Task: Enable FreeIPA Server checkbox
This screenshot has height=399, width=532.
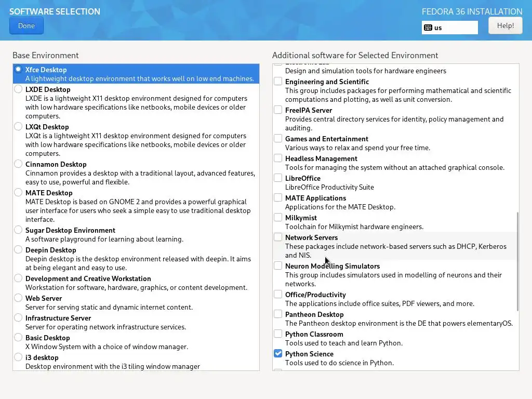Action: point(278,110)
